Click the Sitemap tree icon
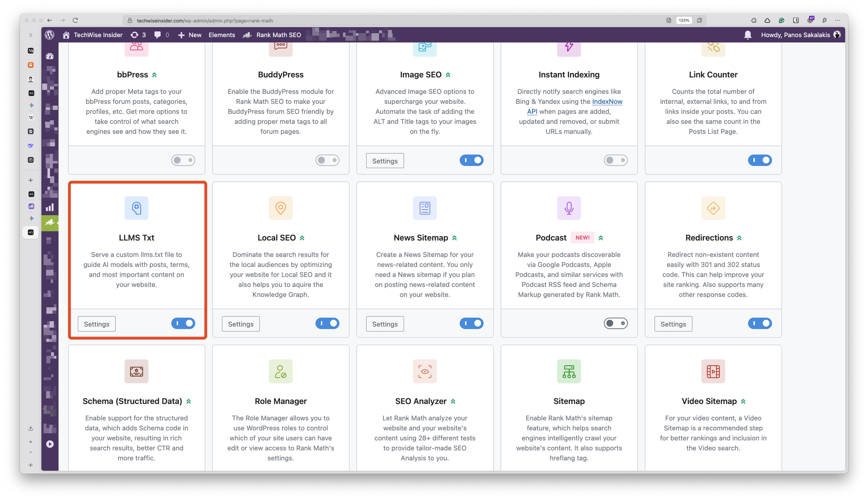 coord(569,371)
